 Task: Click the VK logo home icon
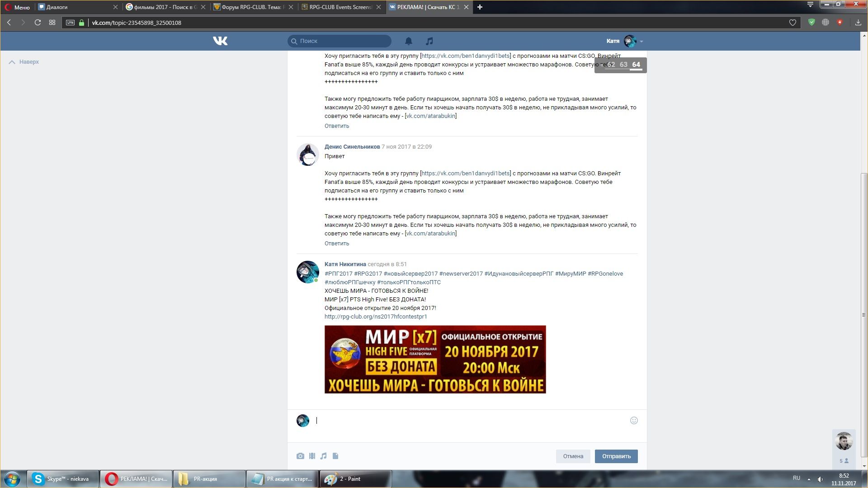[220, 41]
